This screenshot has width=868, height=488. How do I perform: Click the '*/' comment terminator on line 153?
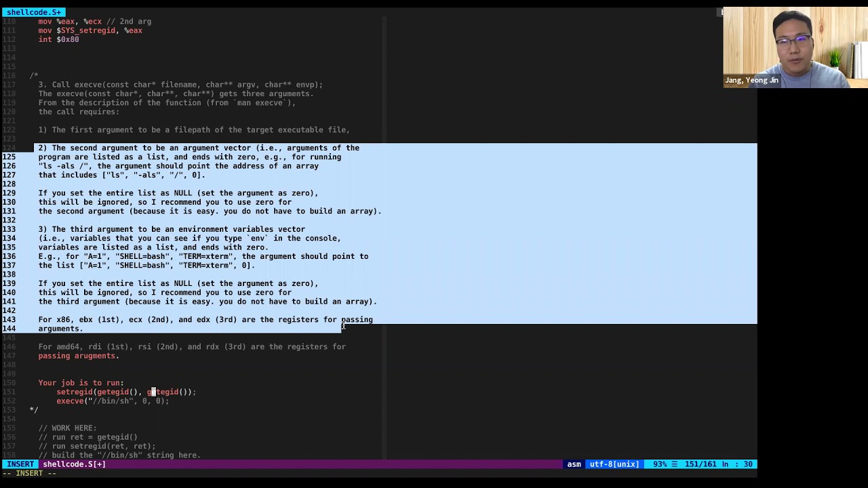tap(34, 410)
